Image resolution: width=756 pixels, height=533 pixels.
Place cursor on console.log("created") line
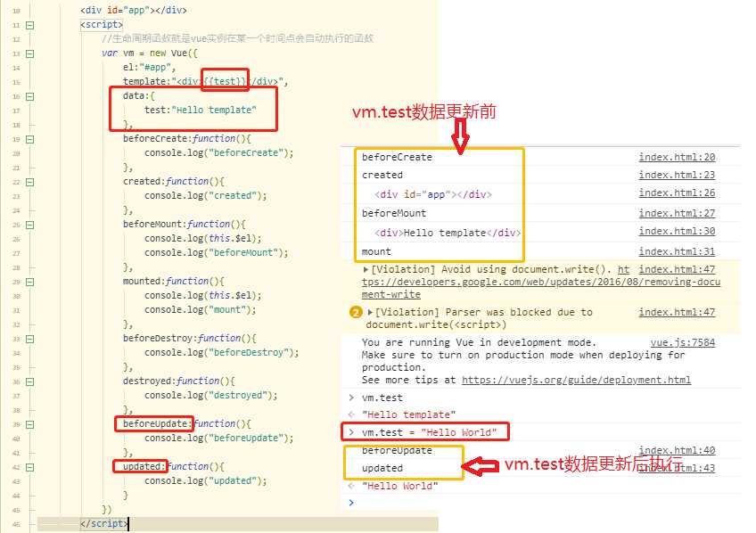205,196
